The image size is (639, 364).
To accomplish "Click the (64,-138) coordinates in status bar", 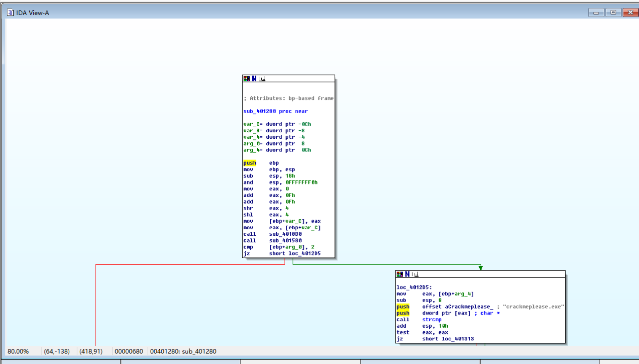I will pyautogui.click(x=57, y=352).
